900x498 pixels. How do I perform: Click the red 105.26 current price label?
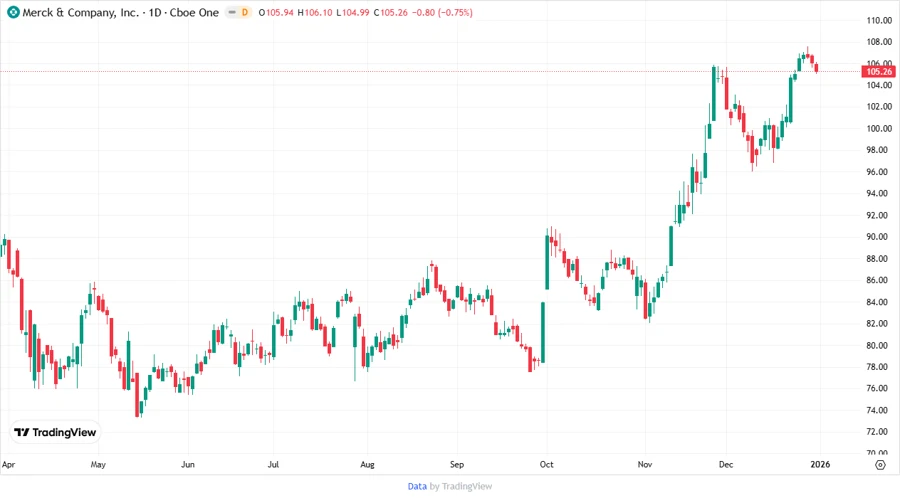point(879,72)
